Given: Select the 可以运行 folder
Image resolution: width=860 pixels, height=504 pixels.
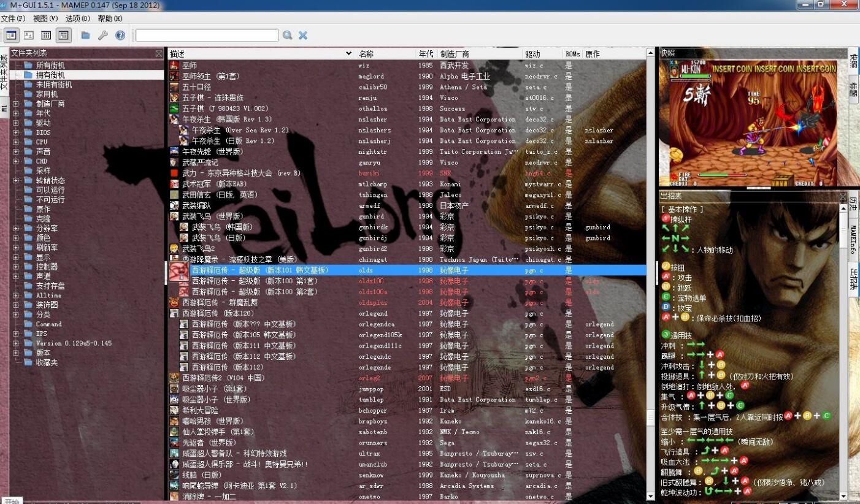Looking at the screenshot, I should point(50,190).
